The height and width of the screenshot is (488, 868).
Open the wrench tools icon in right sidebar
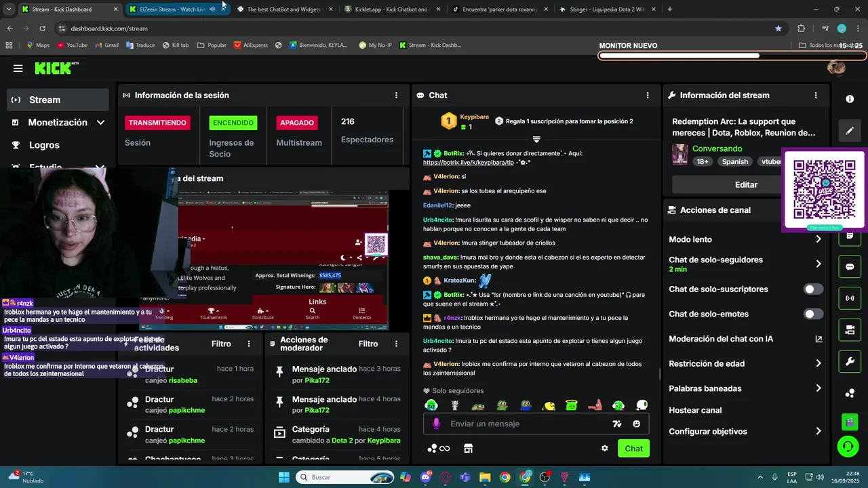(850, 362)
